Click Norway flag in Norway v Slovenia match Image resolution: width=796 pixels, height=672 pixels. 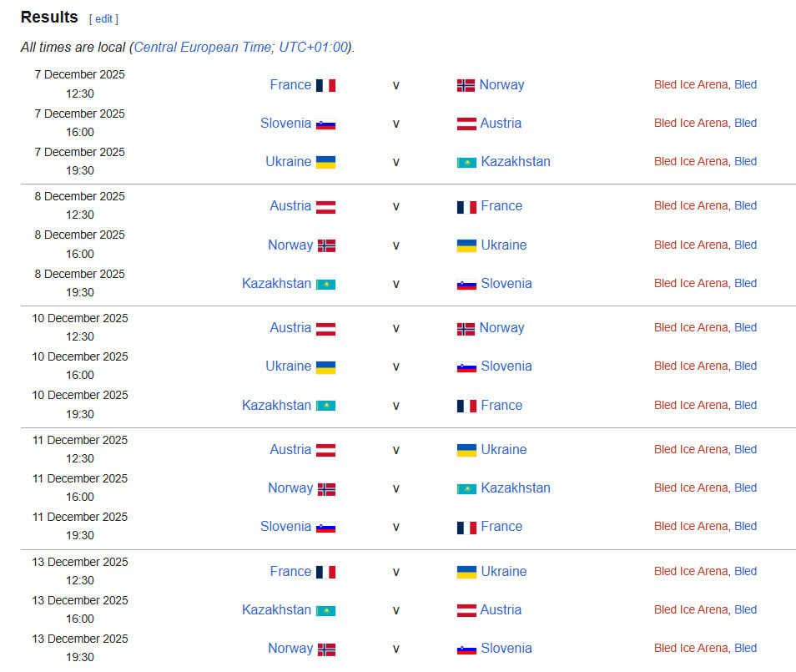pos(326,649)
